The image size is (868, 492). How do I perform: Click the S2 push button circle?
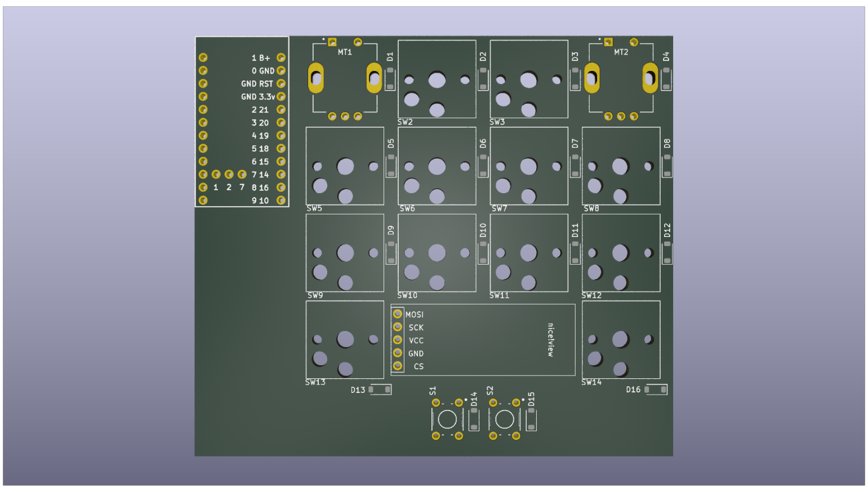[505, 419]
